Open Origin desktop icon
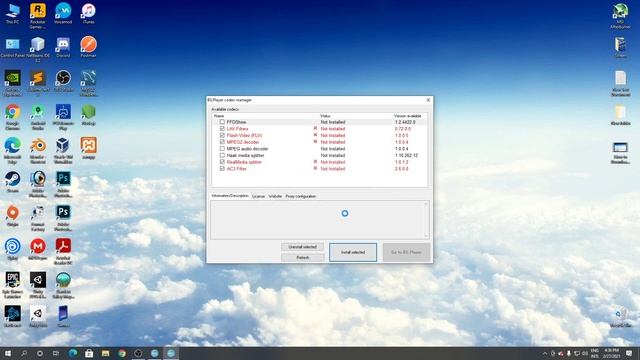Screen dimensions: 640x360 click(13, 216)
